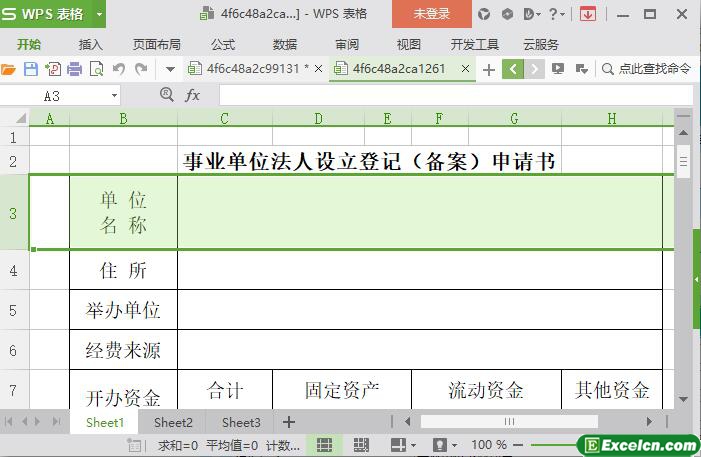Viewport: 701px width, 457px height.
Task: Open the 插入 ribbon tab
Action: [x=91, y=44]
